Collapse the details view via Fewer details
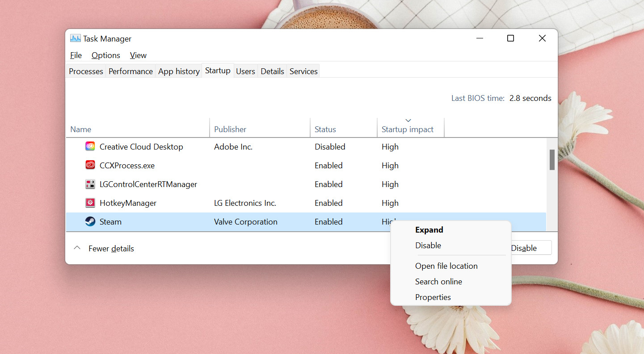644x354 pixels. 111,248
